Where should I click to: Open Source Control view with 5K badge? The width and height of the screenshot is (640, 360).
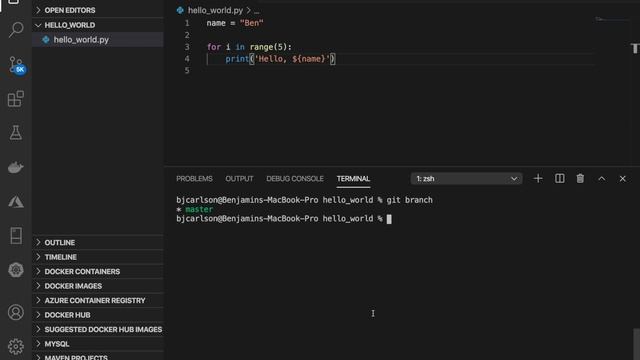coord(16,65)
